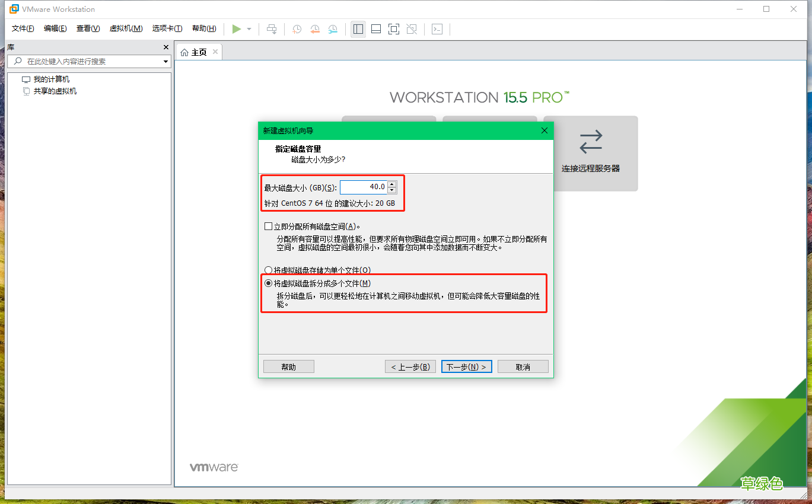Screen dimensions: 812x504
Task: Click the Take Snapshot icon
Action: 297,28
